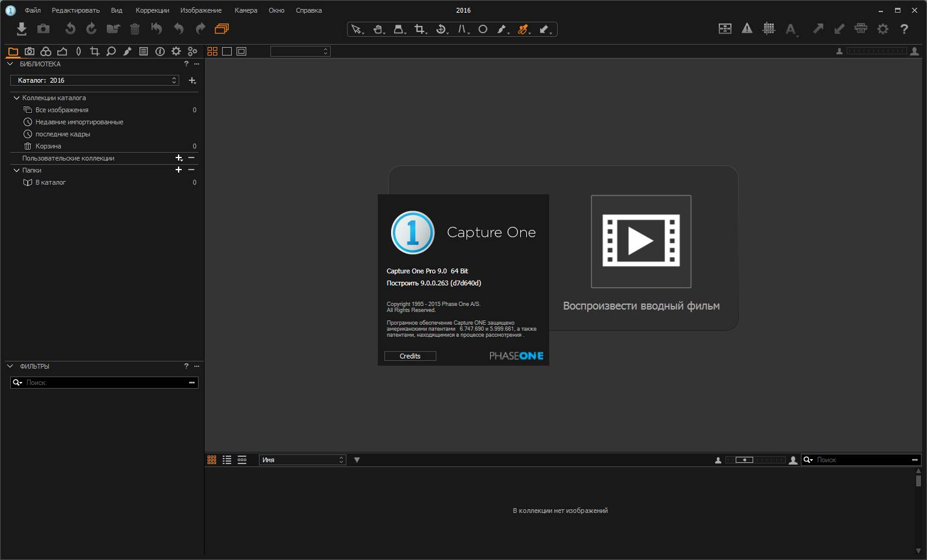
Task: Adjust the browser thumbnail size slider
Action: pyautogui.click(x=756, y=460)
